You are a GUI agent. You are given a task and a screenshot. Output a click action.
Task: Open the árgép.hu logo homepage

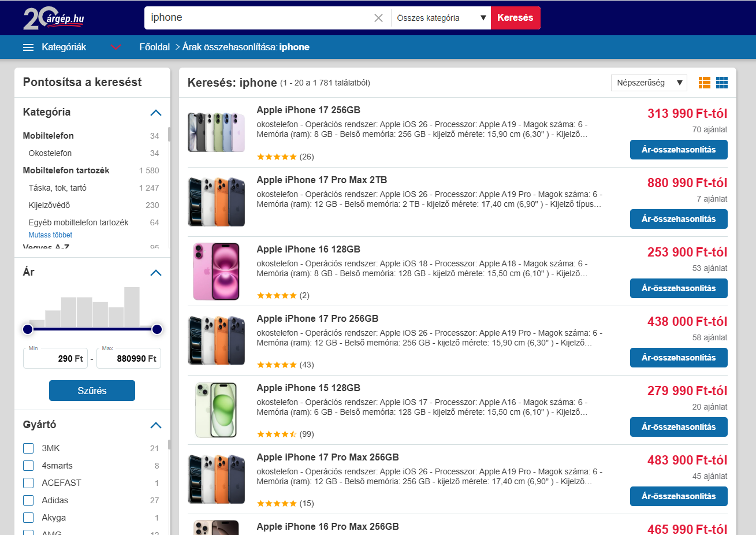54,18
